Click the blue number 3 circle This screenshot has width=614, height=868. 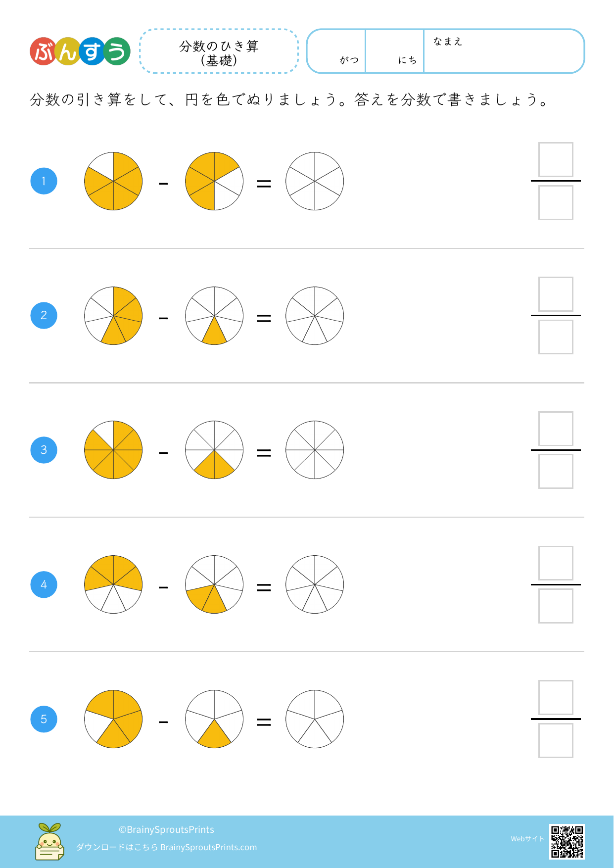tap(44, 450)
